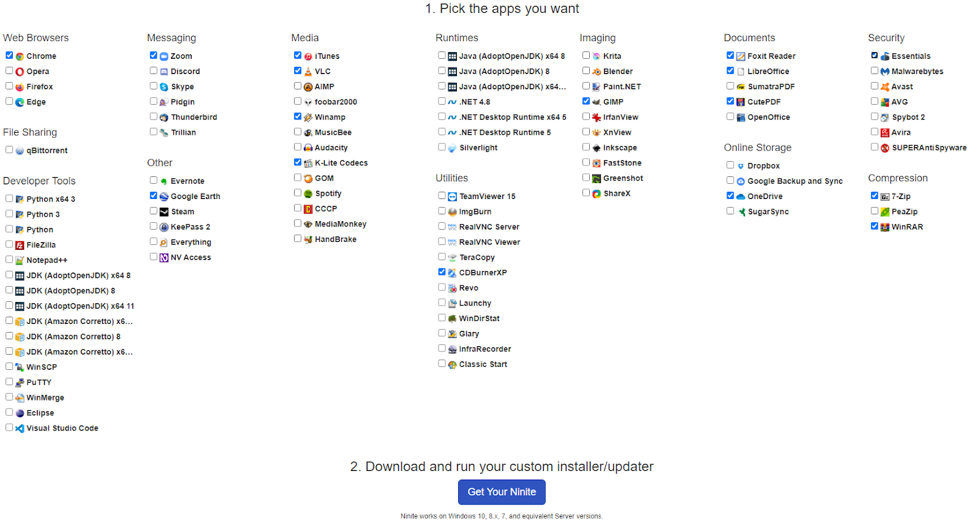Click the iTunes icon
The height and width of the screenshot is (531, 980).
[308, 56]
